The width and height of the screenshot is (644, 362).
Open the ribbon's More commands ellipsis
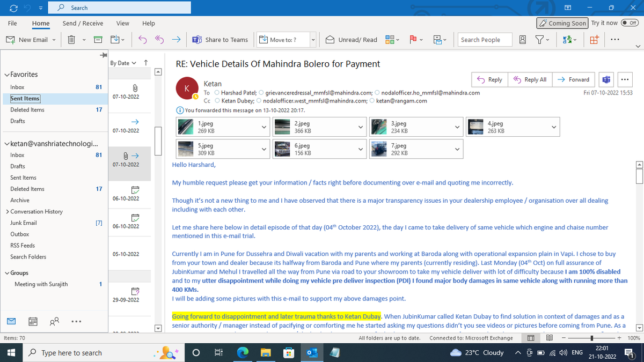[x=615, y=40]
